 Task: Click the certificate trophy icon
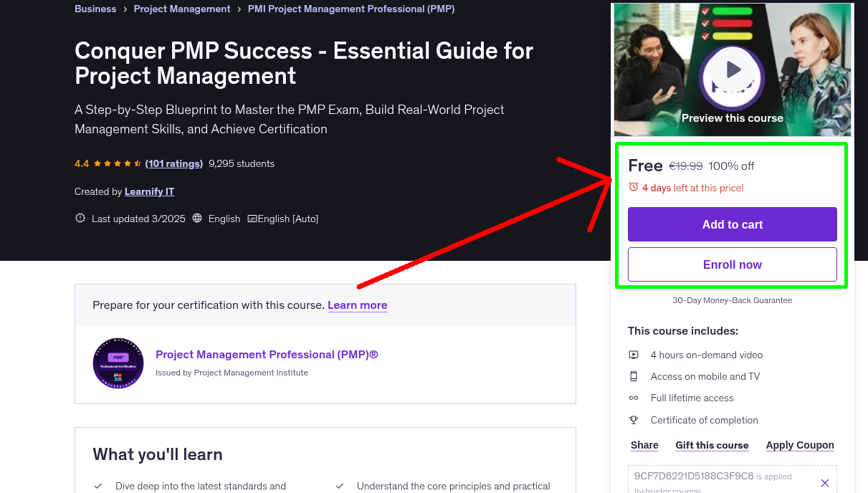[634, 420]
